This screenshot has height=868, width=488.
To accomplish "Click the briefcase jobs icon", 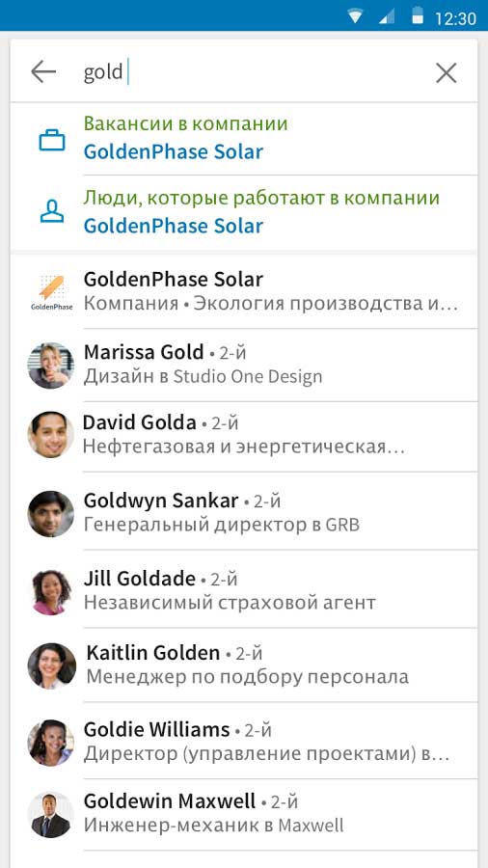I will tap(52, 140).
